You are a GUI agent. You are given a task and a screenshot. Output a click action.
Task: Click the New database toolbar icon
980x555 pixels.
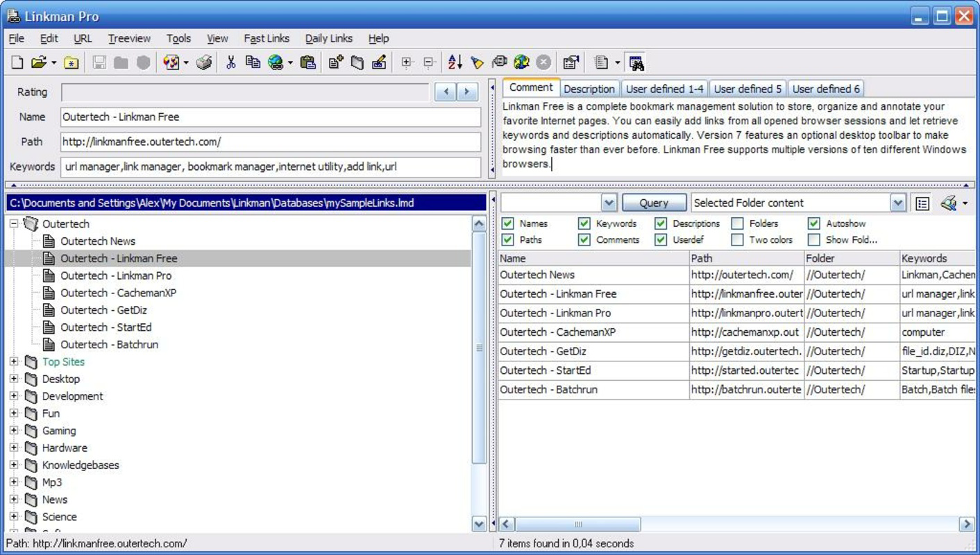click(17, 62)
